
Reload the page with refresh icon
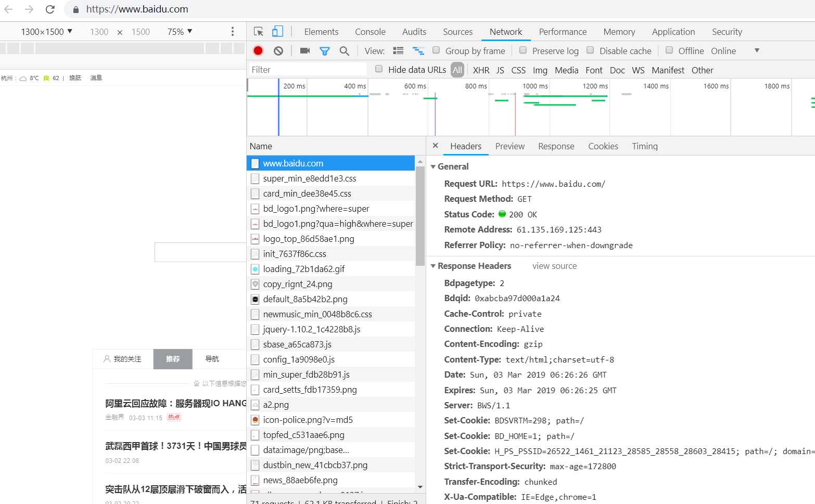(50, 9)
